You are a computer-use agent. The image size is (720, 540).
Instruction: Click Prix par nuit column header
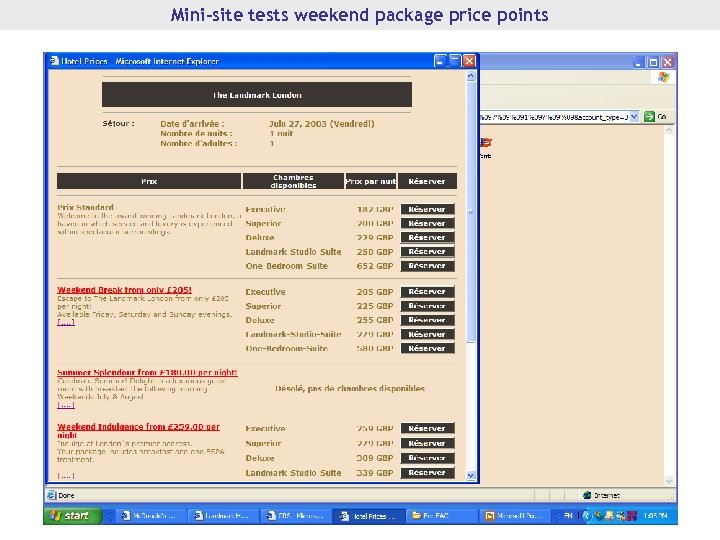pyautogui.click(x=371, y=181)
